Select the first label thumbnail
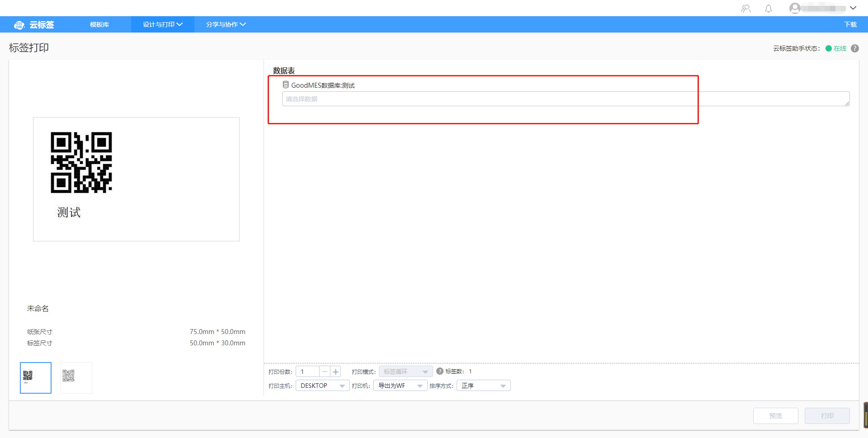 (36, 378)
